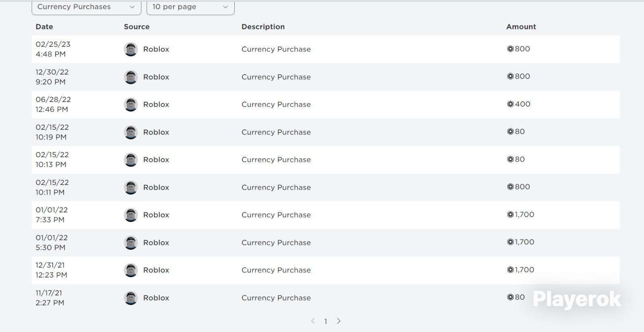Click Robux icon in the 12/30/22 row
The image size is (644, 332).
(x=510, y=76)
